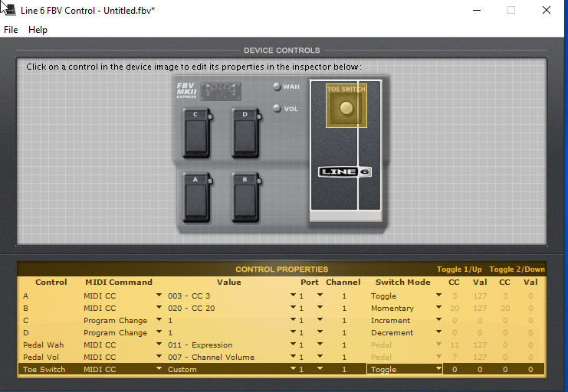Open the File menu
Image resolution: width=568 pixels, height=392 pixels.
(11, 30)
